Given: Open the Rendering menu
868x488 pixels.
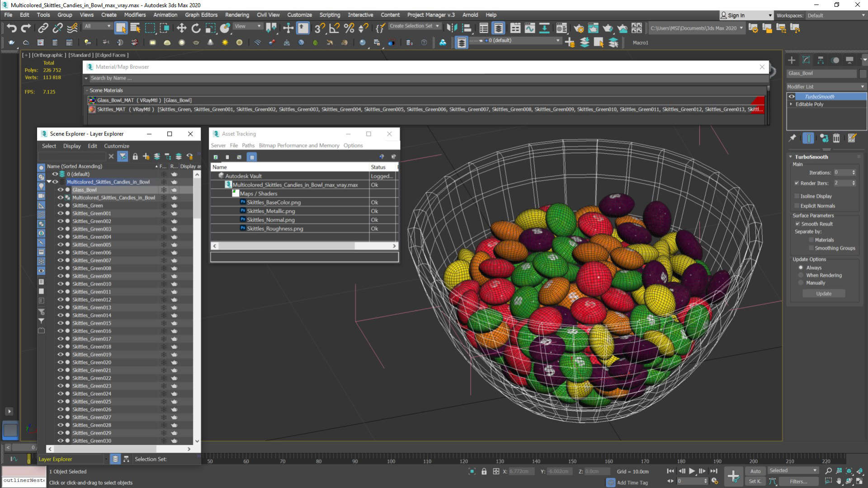Looking at the screenshot, I should (237, 15).
